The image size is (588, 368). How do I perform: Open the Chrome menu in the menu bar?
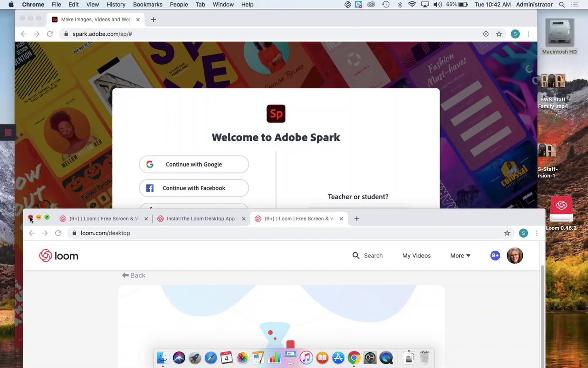(x=33, y=5)
